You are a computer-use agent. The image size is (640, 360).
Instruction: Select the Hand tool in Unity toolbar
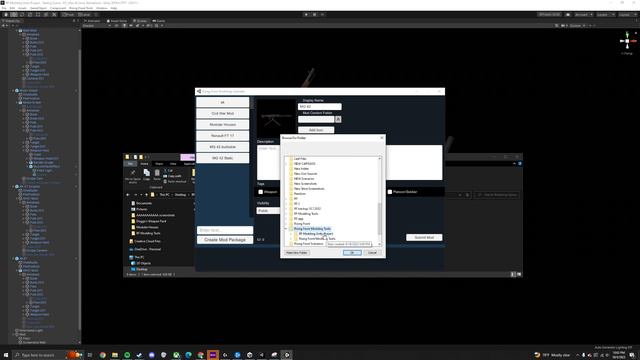[6, 15]
